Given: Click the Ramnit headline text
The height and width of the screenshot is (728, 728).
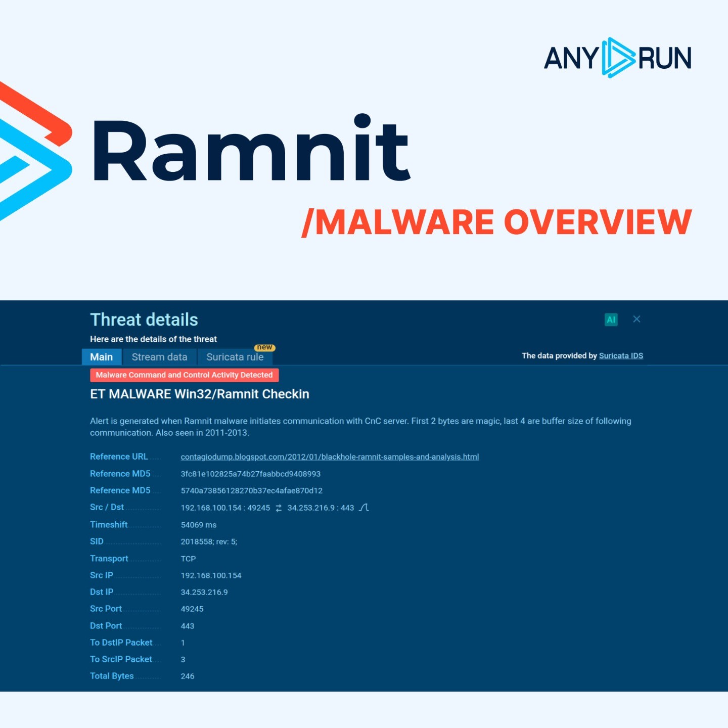Looking at the screenshot, I should 251,148.
